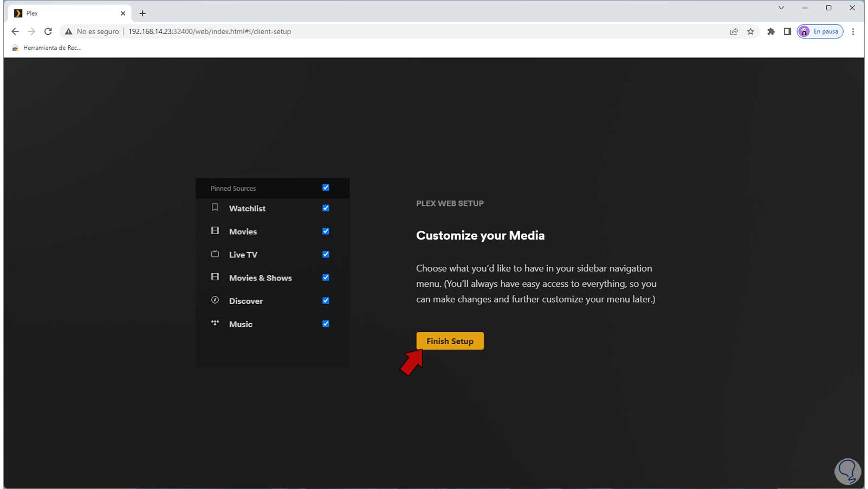Toggle the Live TV checkbox

pyautogui.click(x=326, y=254)
